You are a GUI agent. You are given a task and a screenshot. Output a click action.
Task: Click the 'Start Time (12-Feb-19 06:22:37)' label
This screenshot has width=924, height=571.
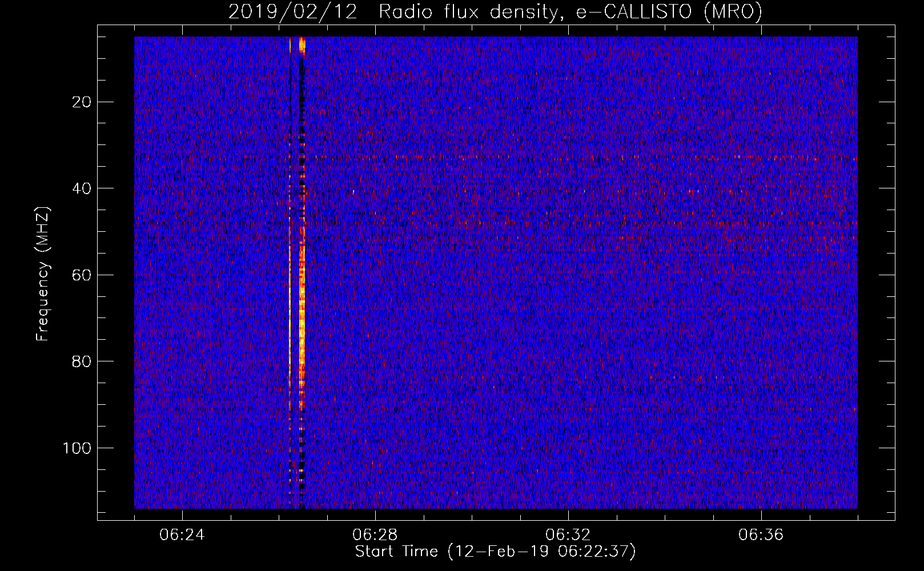(495, 552)
